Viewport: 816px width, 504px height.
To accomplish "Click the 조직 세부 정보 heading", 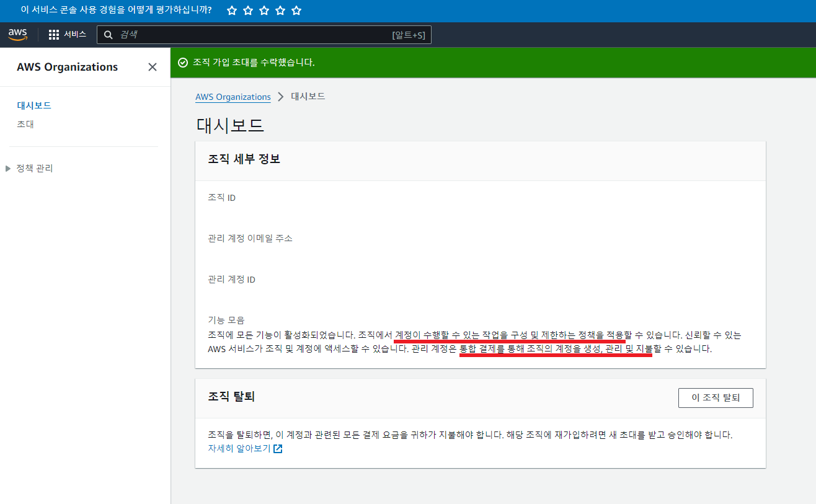I will click(244, 159).
